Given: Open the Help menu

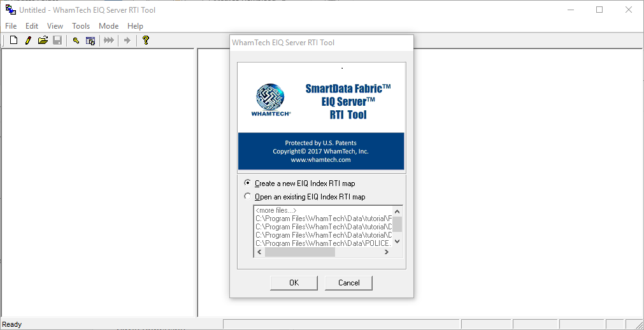Looking at the screenshot, I should tap(135, 26).
